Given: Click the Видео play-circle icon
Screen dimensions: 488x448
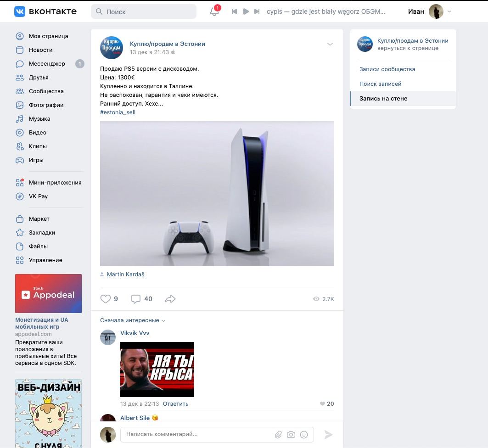Looking at the screenshot, I should coord(20,133).
